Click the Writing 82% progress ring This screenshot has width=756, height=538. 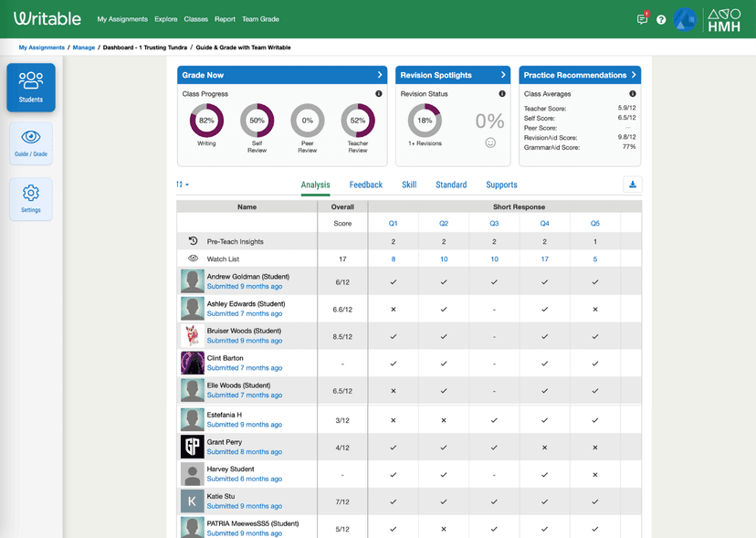pyautogui.click(x=206, y=121)
